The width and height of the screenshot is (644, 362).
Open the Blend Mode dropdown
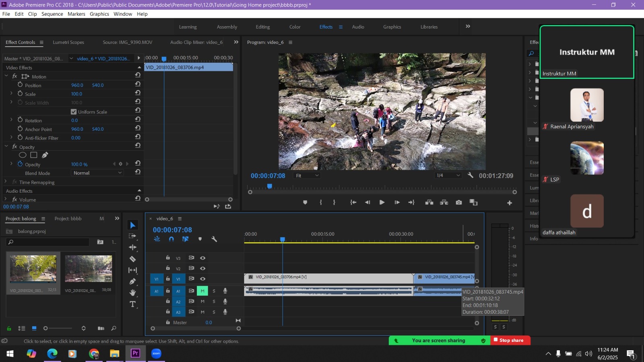pyautogui.click(x=97, y=173)
